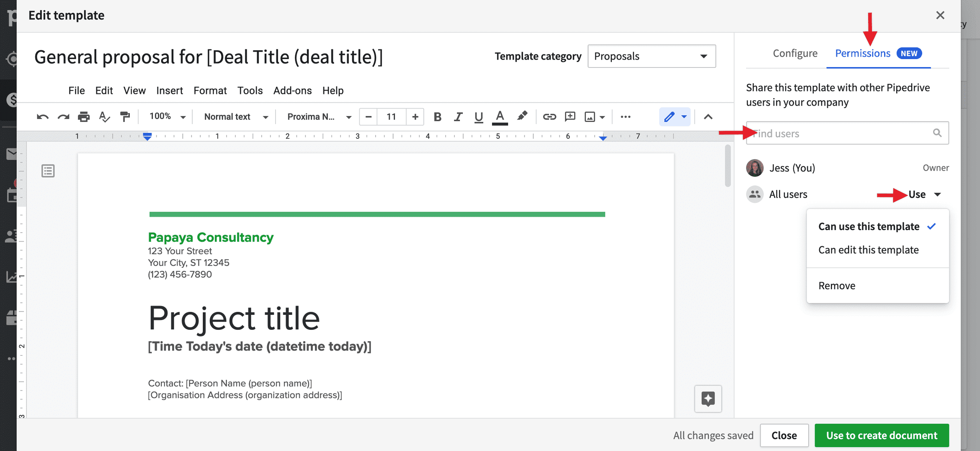Choose Remove from permissions menu
This screenshot has width=980, height=451.
(x=877, y=285)
